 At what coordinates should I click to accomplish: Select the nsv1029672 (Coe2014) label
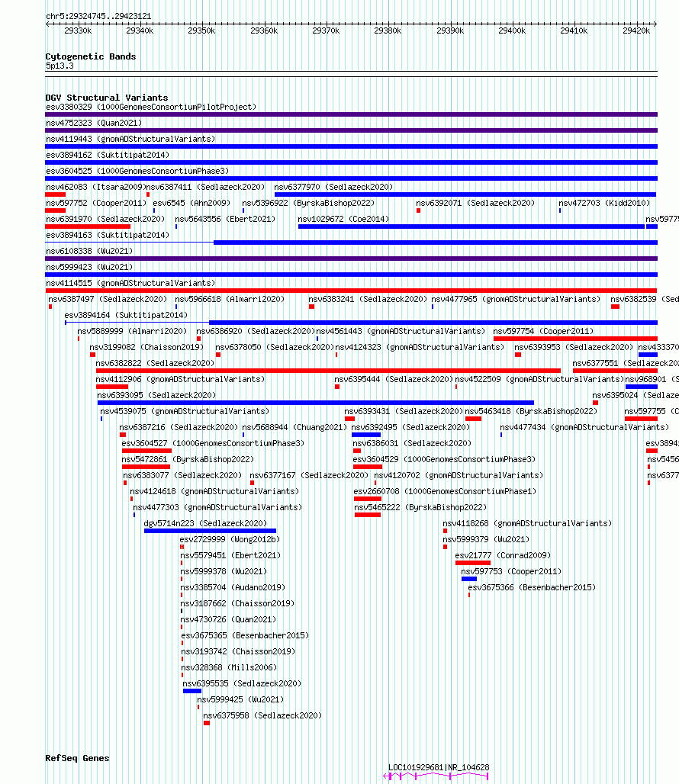point(343,219)
